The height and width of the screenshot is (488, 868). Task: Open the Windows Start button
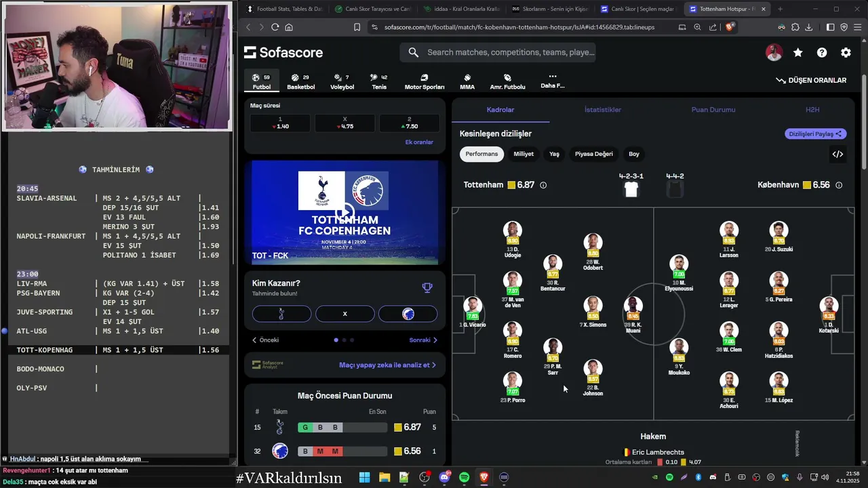[364, 477]
